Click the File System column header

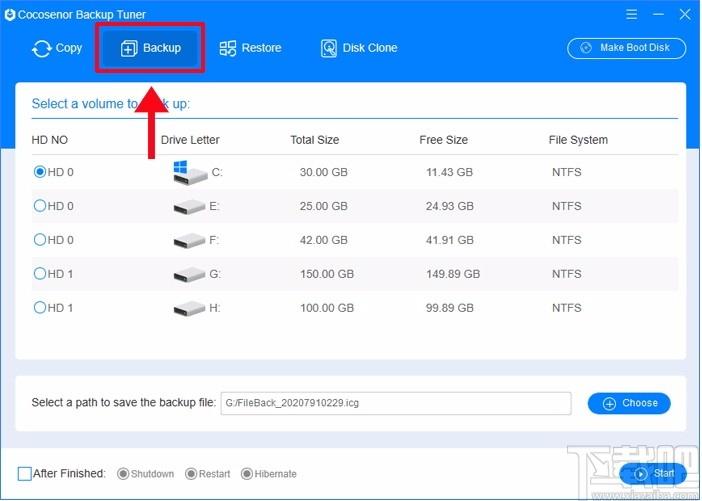click(x=578, y=140)
